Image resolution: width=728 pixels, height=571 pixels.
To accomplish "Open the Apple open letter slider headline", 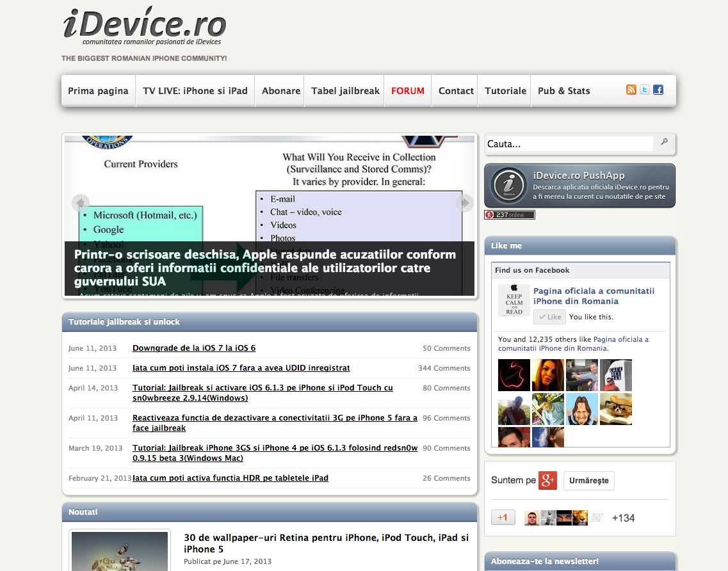I will (x=264, y=268).
